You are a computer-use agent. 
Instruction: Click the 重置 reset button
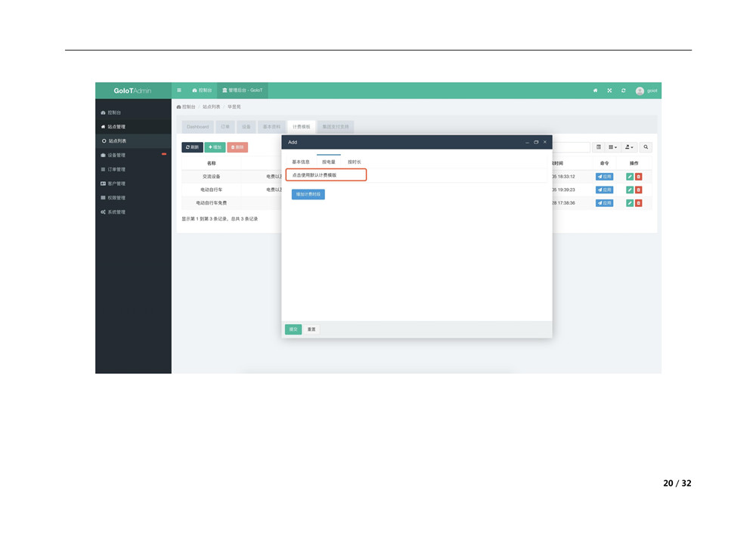pos(311,329)
